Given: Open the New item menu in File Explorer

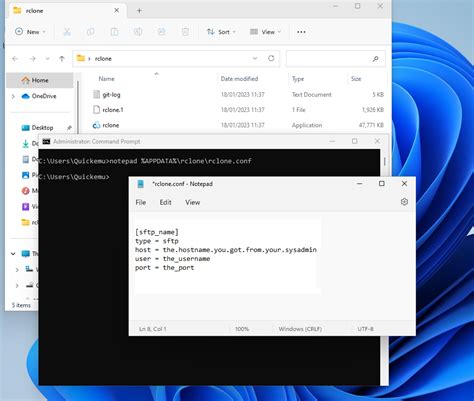Looking at the screenshot, I should (30, 32).
